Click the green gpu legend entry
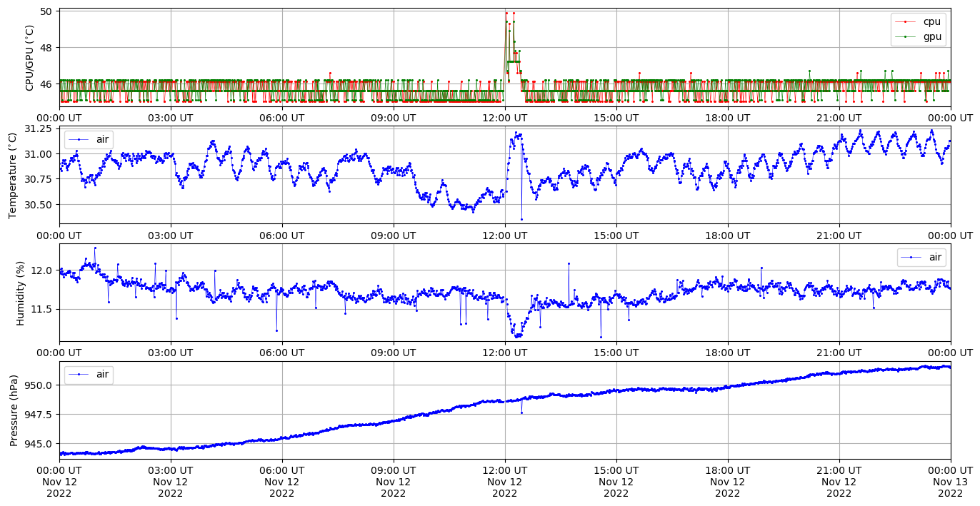Screen dimensions: 980x506 click(918, 36)
